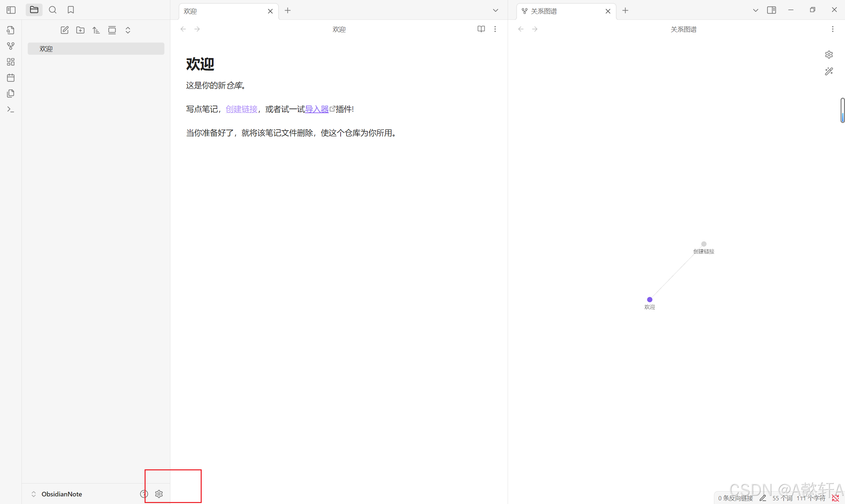Screen dimensions: 845x504
Task: Switch note to reading view
Action: [x=481, y=29]
